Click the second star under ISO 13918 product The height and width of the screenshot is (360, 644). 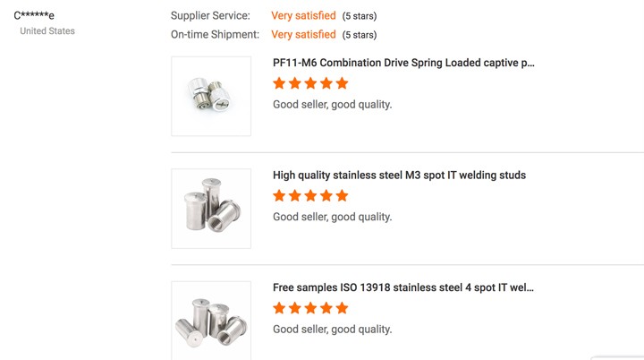295,308
